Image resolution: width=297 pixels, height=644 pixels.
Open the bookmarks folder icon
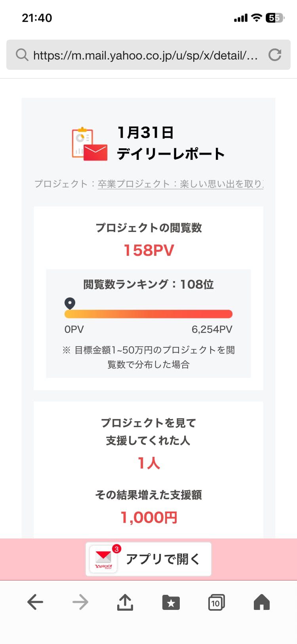coord(171,602)
